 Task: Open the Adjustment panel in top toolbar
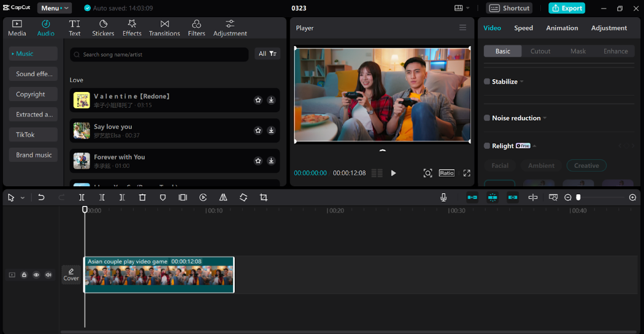[x=230, y=28]
